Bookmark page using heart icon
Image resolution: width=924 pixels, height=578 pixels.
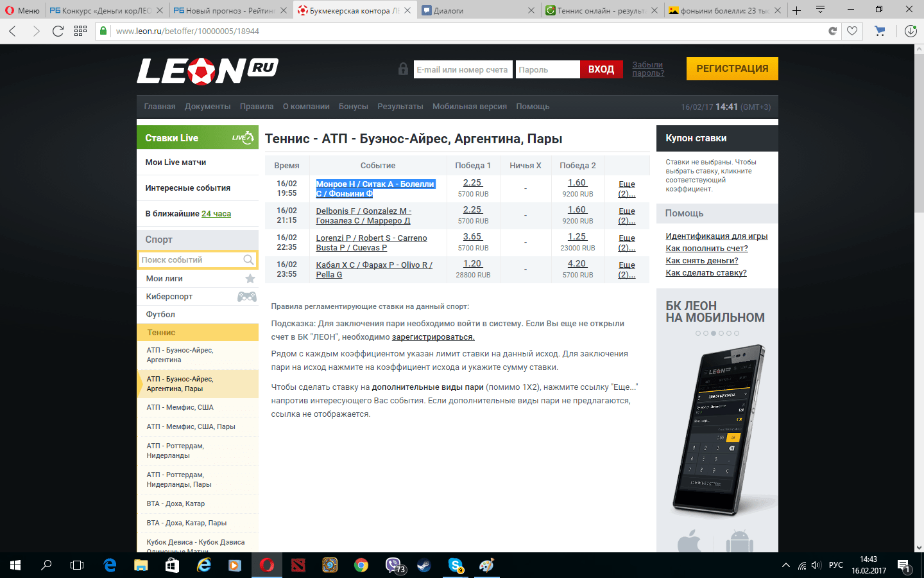click(x=852, y=31)
